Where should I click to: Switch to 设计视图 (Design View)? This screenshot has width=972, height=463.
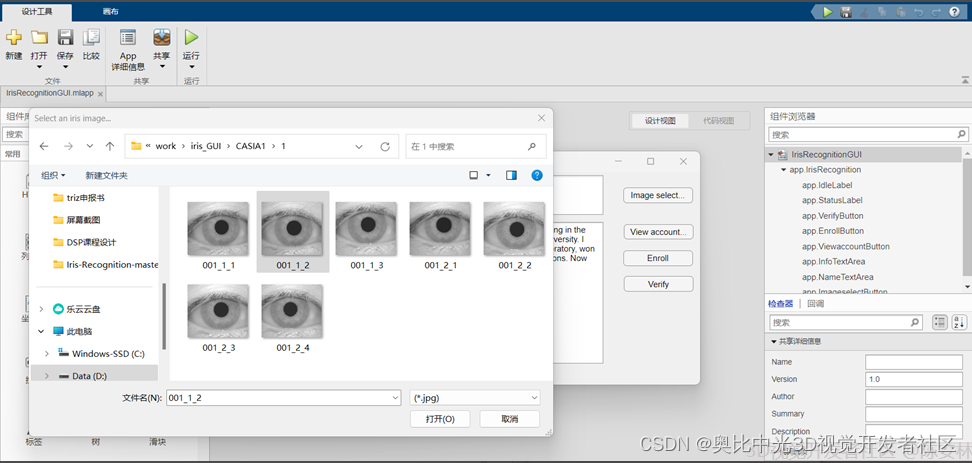point(660,121)
